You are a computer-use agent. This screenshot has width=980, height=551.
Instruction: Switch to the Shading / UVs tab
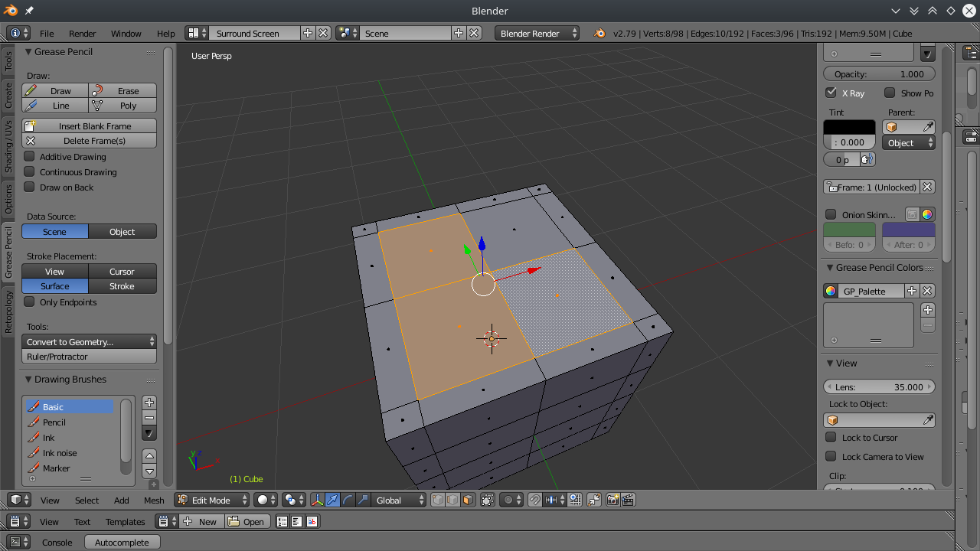coord(8,145)
